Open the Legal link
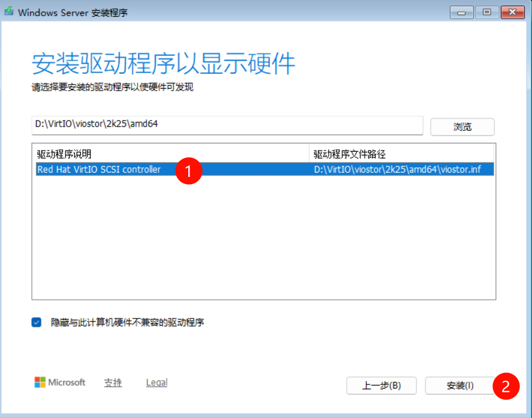The width and height of the screenshot is (532, 418). 156,382
